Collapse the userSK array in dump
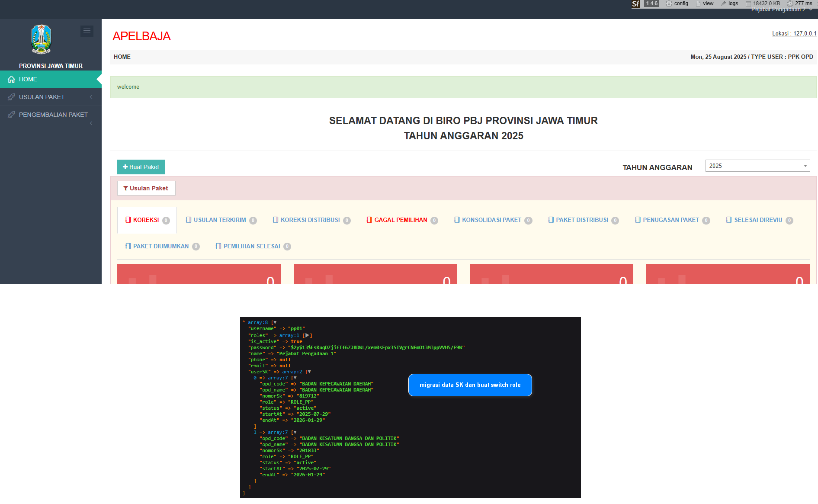The image size is (818, 504). pos(309,372)
